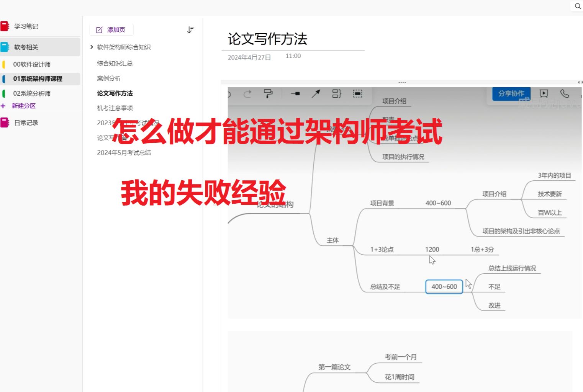This screenshot has width=583, height=392.
Task: Open the search magnifier icon
Action: pyautogui.click(x=578, y=6)
